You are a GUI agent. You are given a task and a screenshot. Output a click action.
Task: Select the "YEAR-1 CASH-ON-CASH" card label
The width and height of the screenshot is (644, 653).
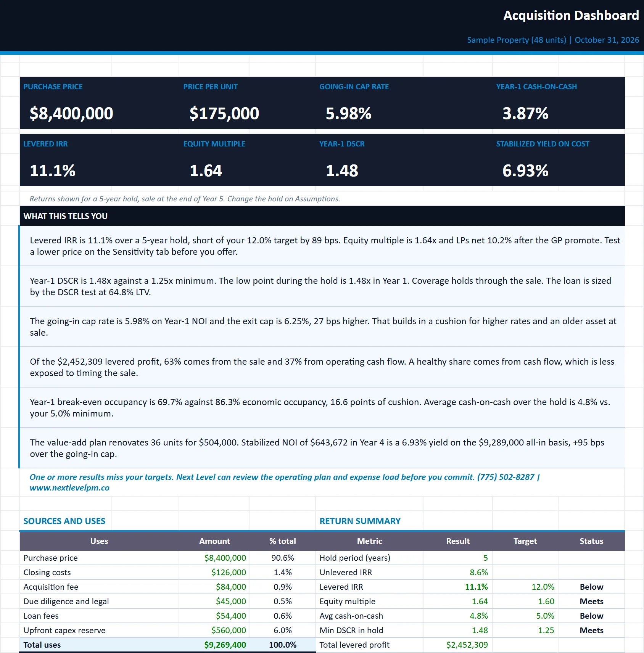coord(536,87)
